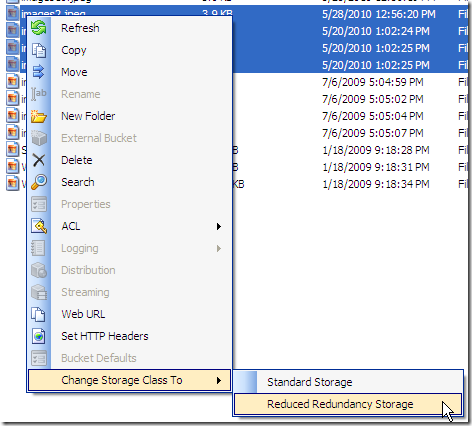Image resolution: width=472 pixels, height=426 pixels.
Task: Click the Logging notepad icon
Action: 39,248
